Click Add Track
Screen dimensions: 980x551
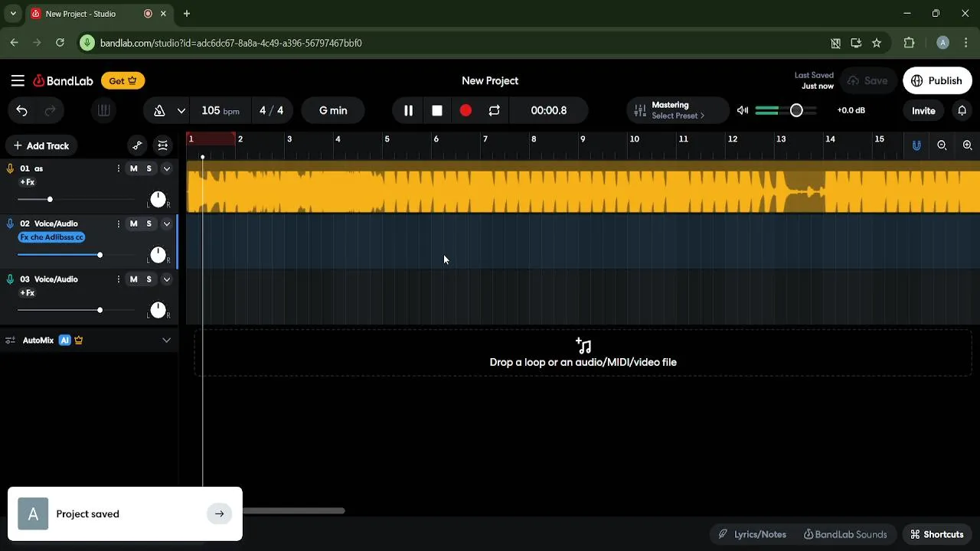[x=40, y=145]
